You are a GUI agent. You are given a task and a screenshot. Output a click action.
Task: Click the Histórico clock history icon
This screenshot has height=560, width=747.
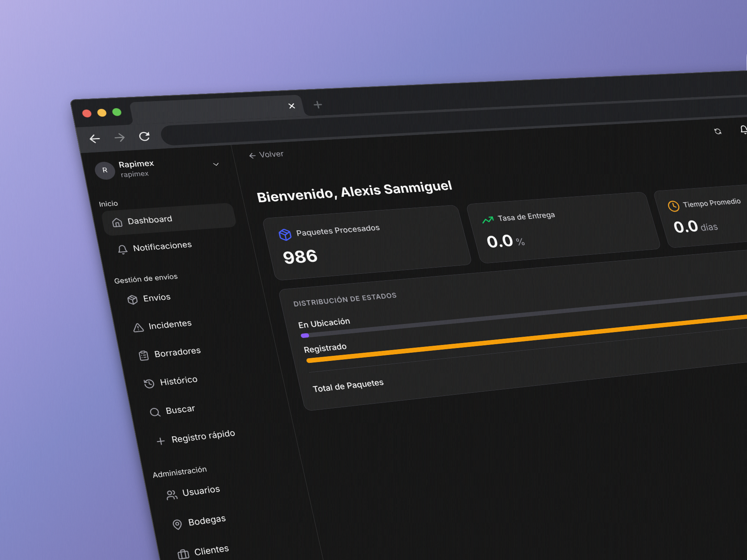pyautogui.click(x=149, y=384)
